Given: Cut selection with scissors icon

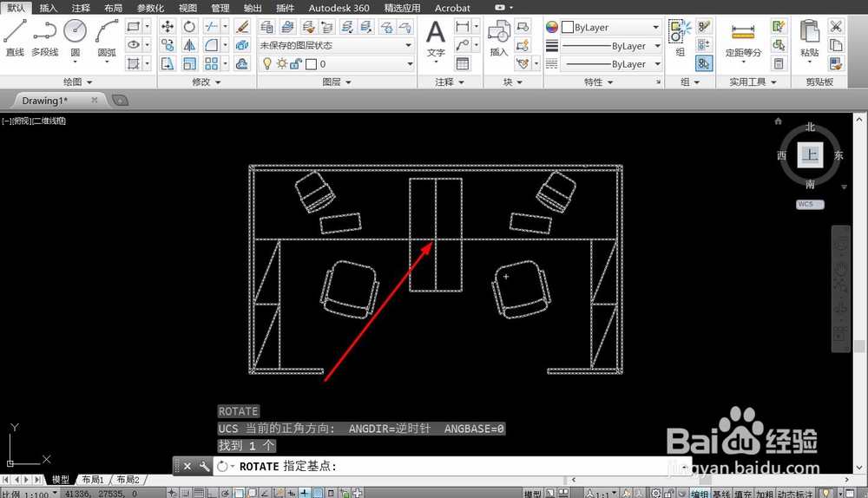Looking at the screenshot, I should pos(836,27).
